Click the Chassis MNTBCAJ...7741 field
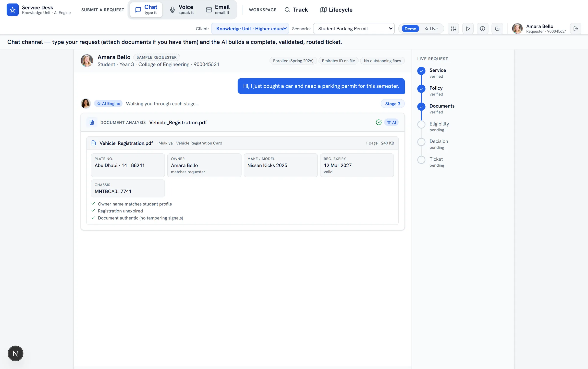Image resolution: width=588 pixels, height=369 pixels. click(x=128, y=188)
